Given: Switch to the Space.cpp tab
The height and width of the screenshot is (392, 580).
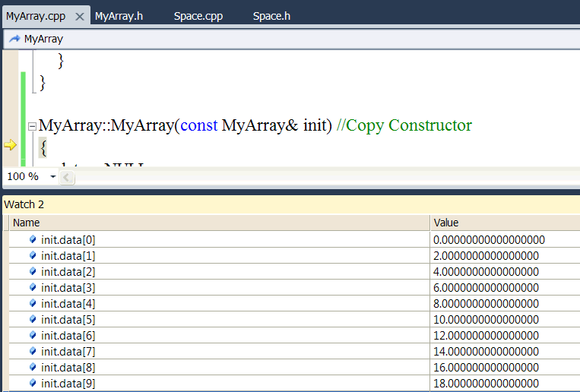Looking at the screenshot, I should (x=198, y=16).
